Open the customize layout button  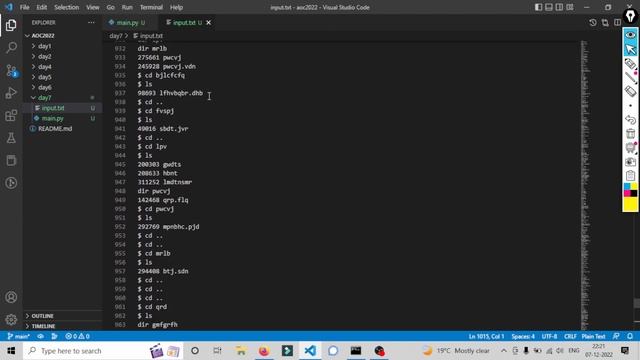tap(570, 7)
